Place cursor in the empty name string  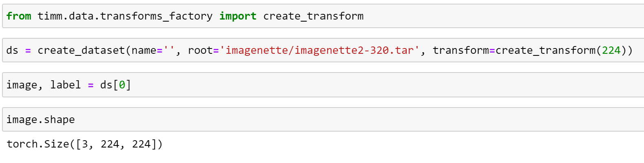tap(169, 51)
